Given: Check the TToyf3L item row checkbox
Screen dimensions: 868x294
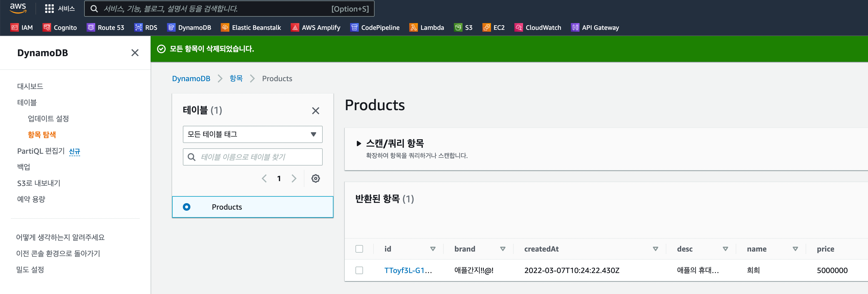Looking at the screenshot, I should (x=359, y=270).
